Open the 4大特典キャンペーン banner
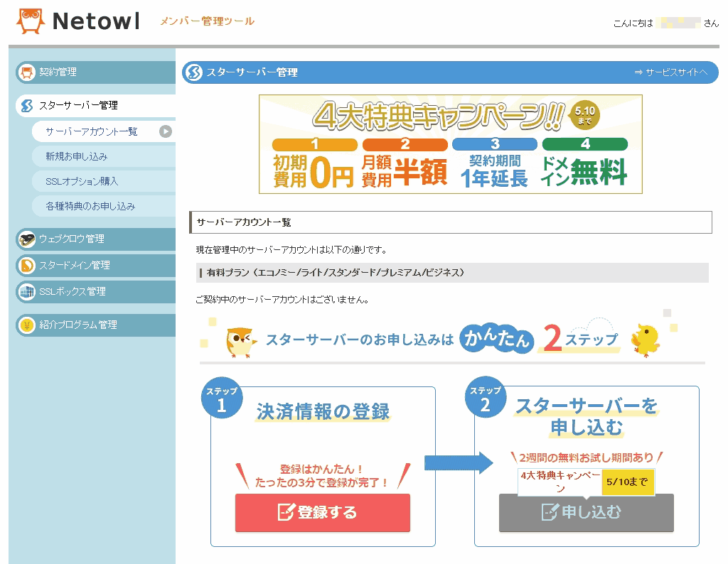Image resolution: width=728 pixels, height=564 pixels. tap(450, 144)
